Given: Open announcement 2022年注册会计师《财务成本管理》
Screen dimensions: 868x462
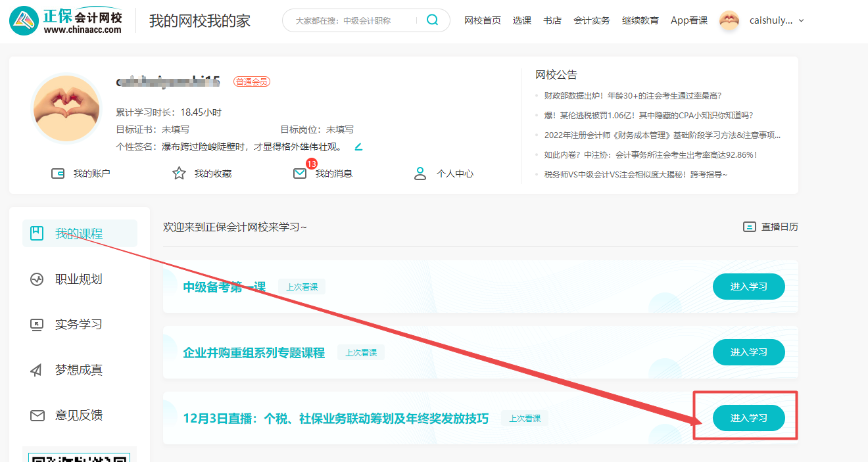Looking at the screenshot, I should point(663,135).
